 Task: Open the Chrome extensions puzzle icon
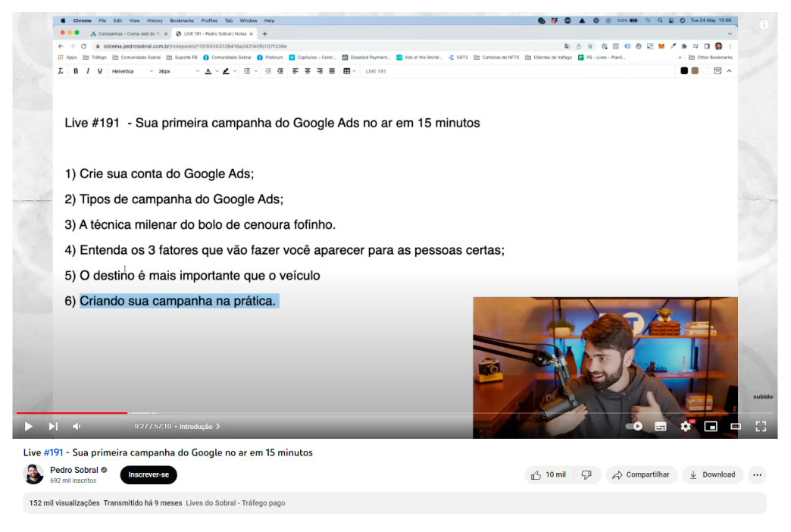[684, 46]
